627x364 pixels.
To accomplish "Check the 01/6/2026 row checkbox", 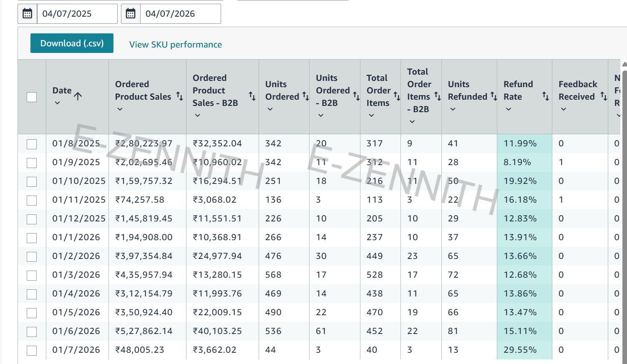I will (32, 332).
